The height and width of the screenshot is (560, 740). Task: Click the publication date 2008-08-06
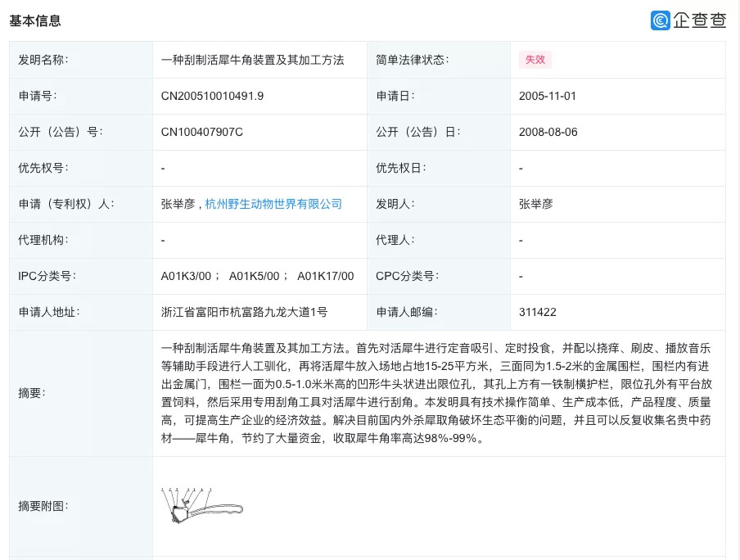pos(548,132)
